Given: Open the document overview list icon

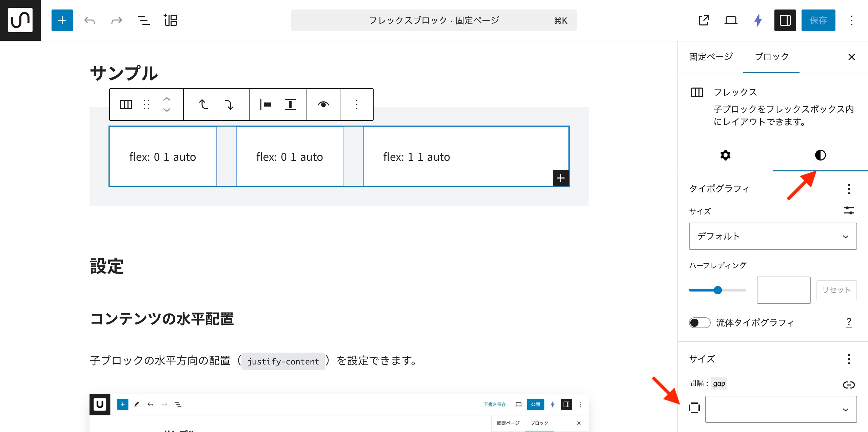Looking at the screenshot, I should [x=143, y=20].
